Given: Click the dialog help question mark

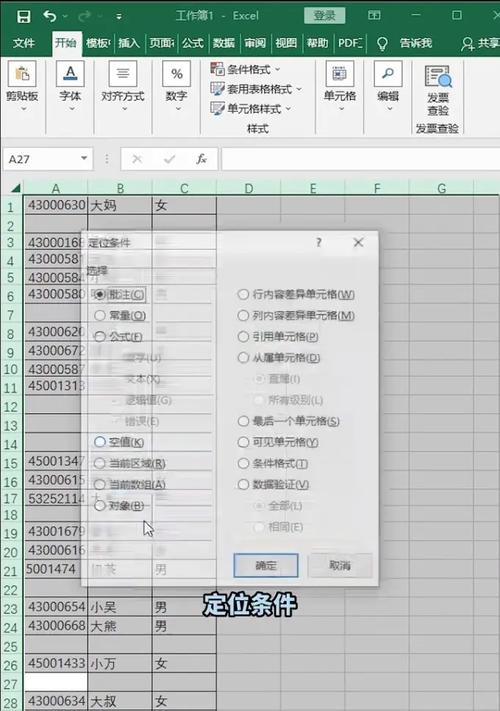Looking at the screenshot, I should click(x=319, y=243).
